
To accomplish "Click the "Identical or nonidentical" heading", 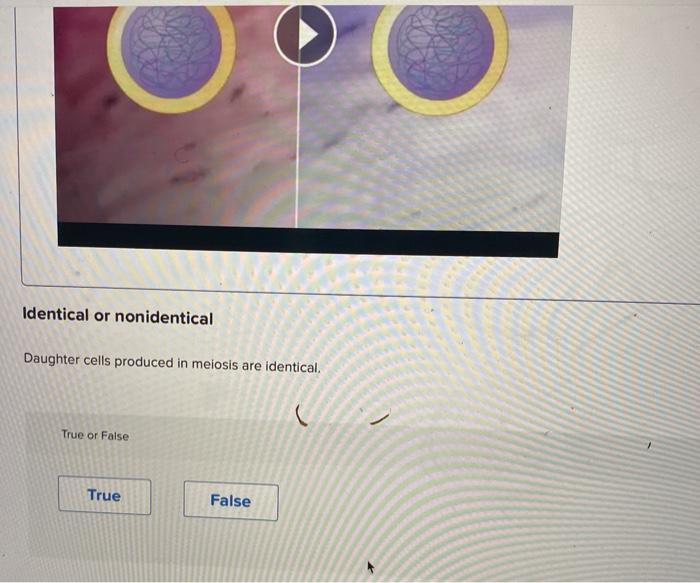I will point(118,316).
